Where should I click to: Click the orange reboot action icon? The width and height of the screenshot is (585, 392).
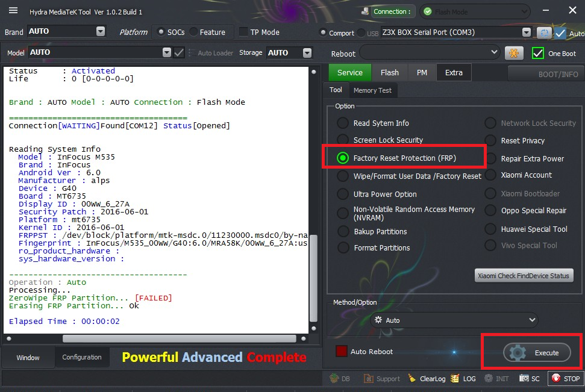(x=514, y=54)
